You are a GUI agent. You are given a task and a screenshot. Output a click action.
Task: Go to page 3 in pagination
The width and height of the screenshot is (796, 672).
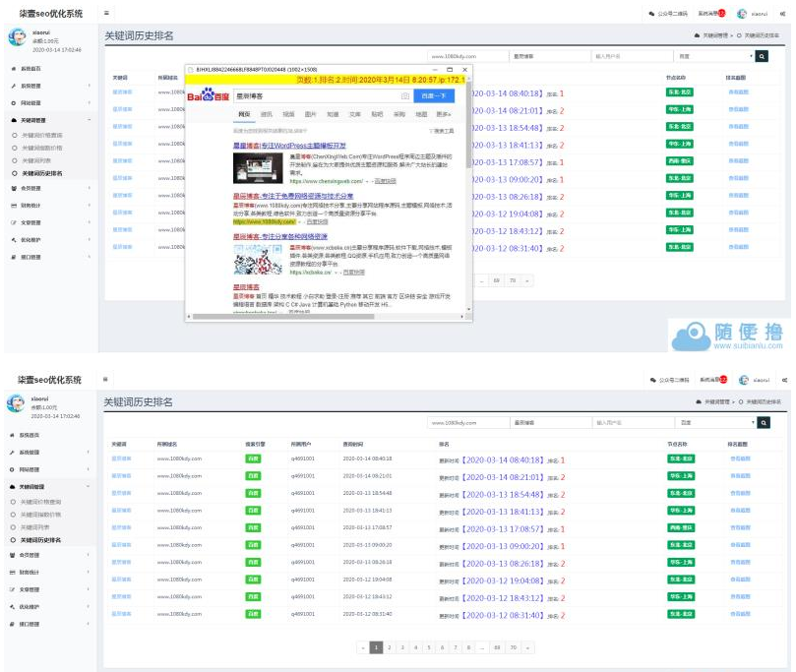pyautogui.click(x=402, y=647)
